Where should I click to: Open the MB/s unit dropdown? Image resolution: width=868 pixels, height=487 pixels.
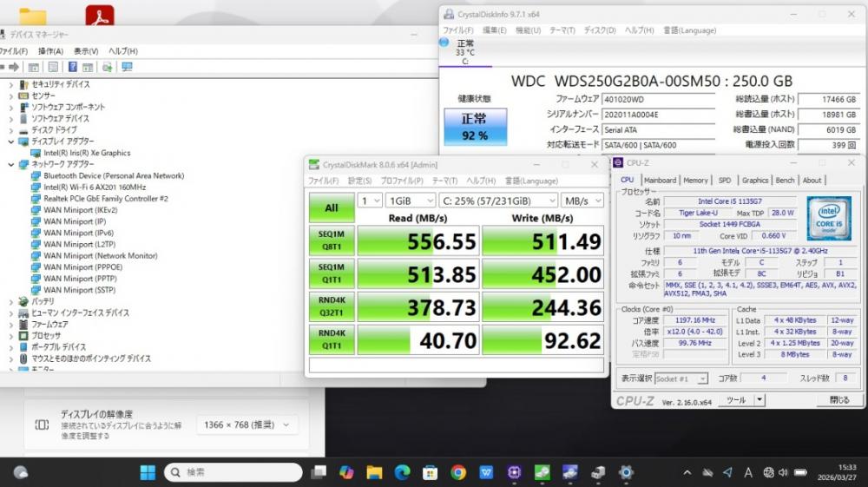click(582, 201)
